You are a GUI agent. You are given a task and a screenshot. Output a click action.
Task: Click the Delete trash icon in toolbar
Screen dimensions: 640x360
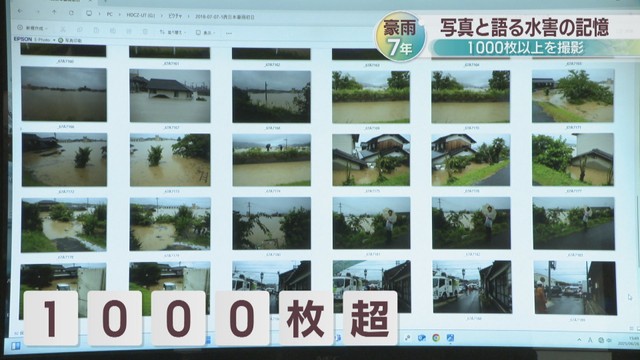pyautogui.click(x=145, y=31)
